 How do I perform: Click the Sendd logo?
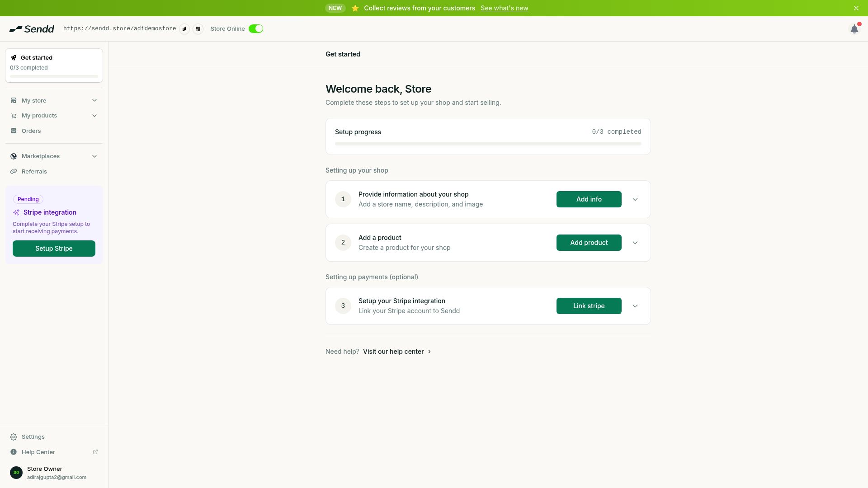32,29
